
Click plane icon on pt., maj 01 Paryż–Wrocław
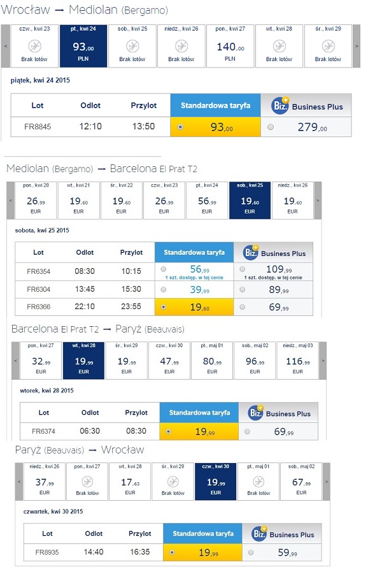click(258, 482)
